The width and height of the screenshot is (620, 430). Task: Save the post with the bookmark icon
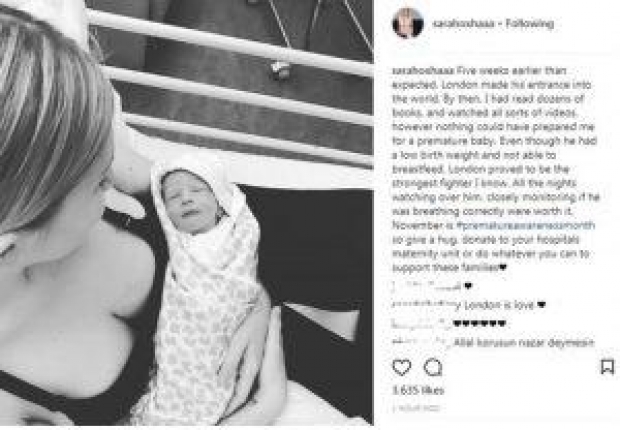[x=607, y=367]
